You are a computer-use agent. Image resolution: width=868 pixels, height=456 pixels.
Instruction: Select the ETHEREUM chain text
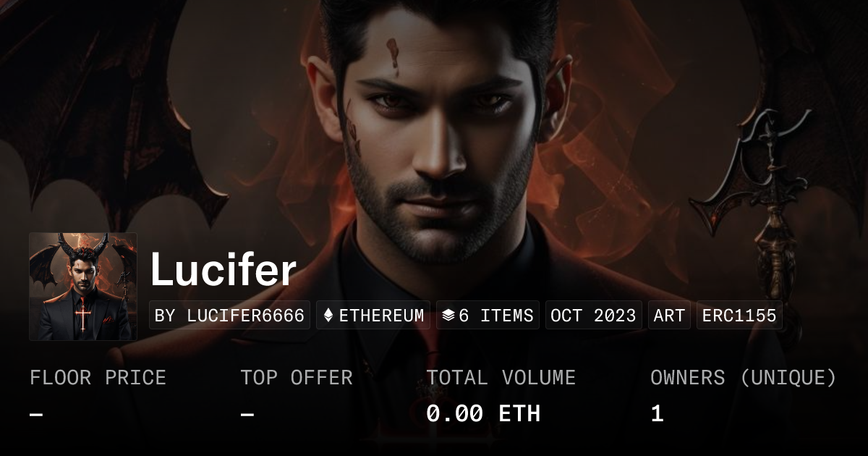382,316
